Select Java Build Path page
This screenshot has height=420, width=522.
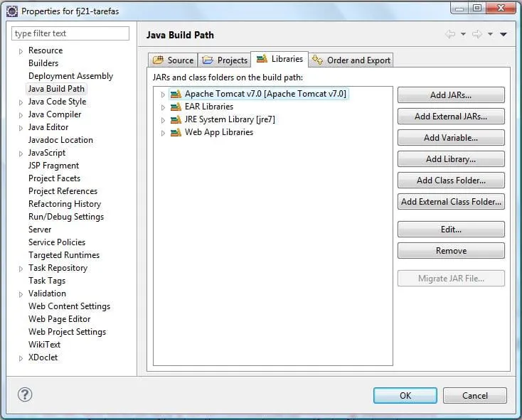tap(56, 89)
